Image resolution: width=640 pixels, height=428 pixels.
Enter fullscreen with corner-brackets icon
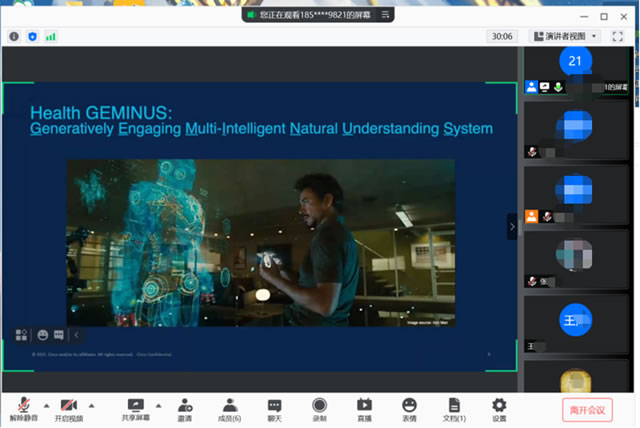point(618,36)
